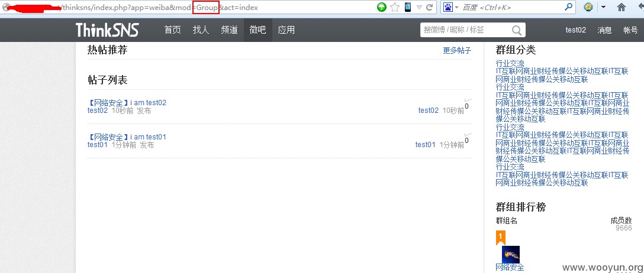644x273 pixels.
Task: Open the 应用 navigation item
Action: [x=286, y=30]
